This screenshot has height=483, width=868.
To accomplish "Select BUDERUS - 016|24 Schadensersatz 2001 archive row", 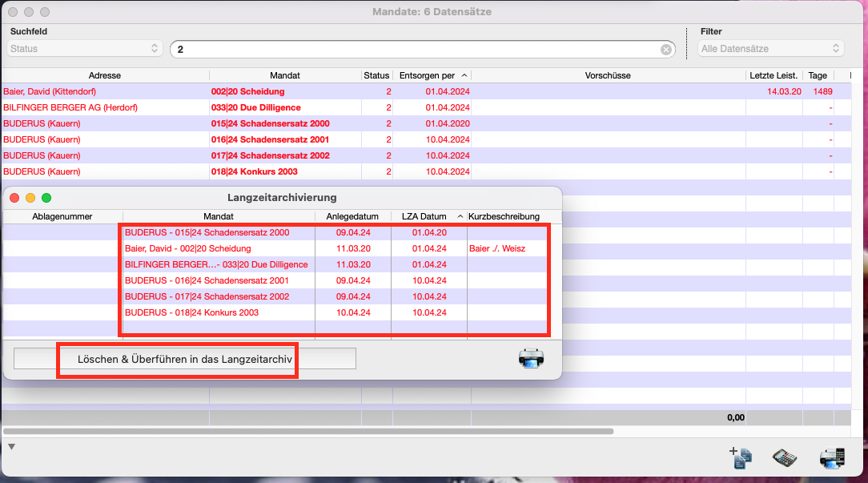I will pos(283,281).
